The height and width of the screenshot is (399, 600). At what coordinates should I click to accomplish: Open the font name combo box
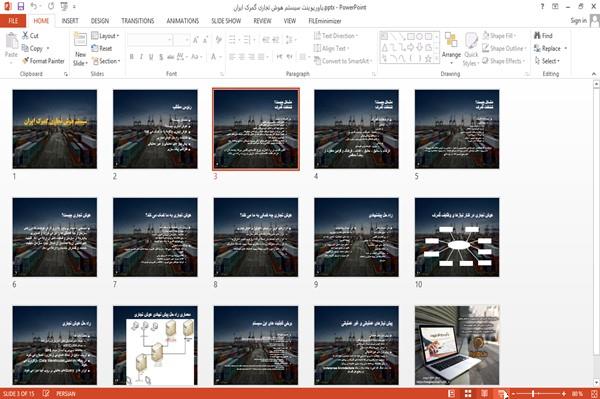click(149, 39)
